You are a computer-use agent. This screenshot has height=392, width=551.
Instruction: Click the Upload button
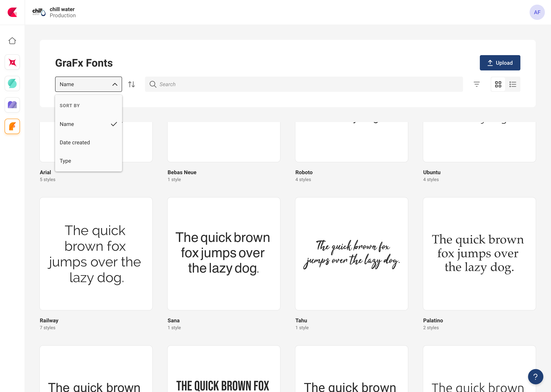click(500, 63)
